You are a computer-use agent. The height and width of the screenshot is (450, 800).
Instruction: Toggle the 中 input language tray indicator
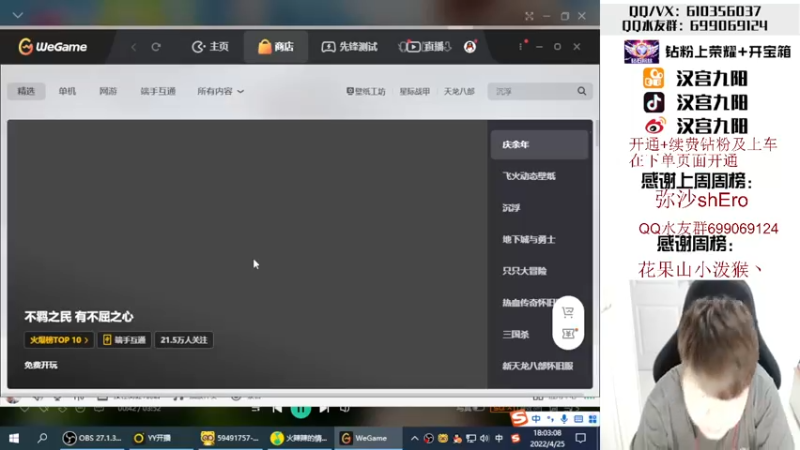499,438
